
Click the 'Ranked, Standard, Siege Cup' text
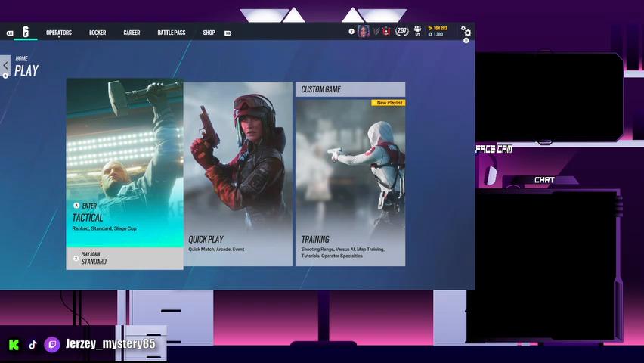click(x=104, y=228)
